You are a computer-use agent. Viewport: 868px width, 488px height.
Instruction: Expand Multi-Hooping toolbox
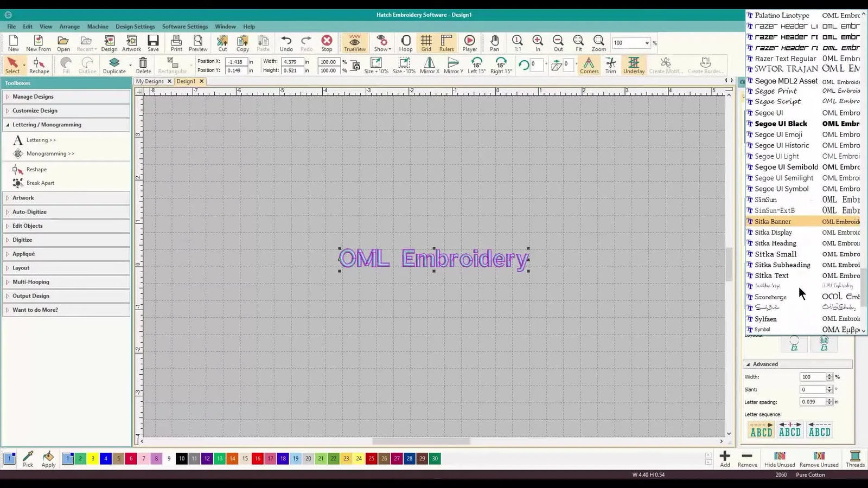66,282
